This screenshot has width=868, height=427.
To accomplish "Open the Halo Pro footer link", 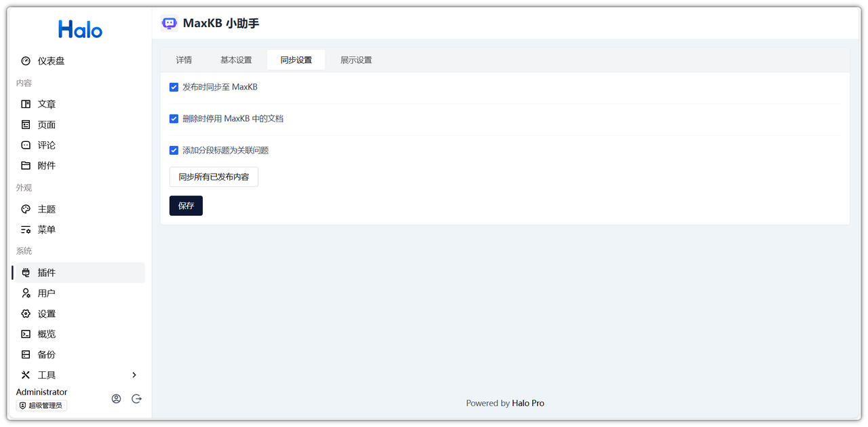I will tap(528, 403).
